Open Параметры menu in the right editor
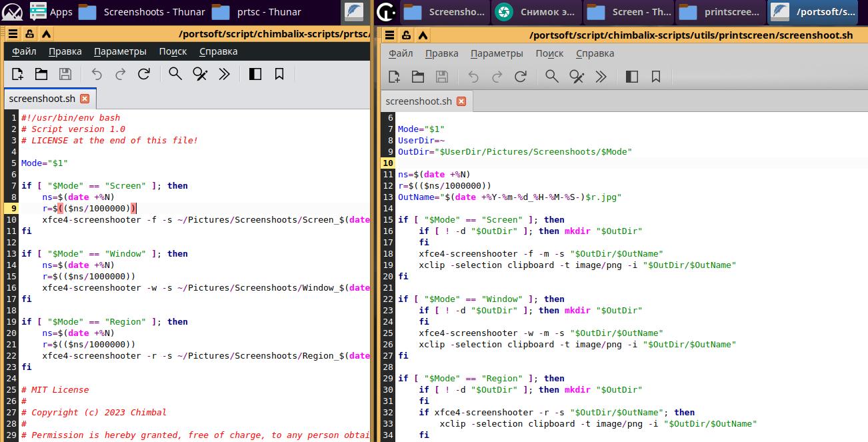 (496, 53)
